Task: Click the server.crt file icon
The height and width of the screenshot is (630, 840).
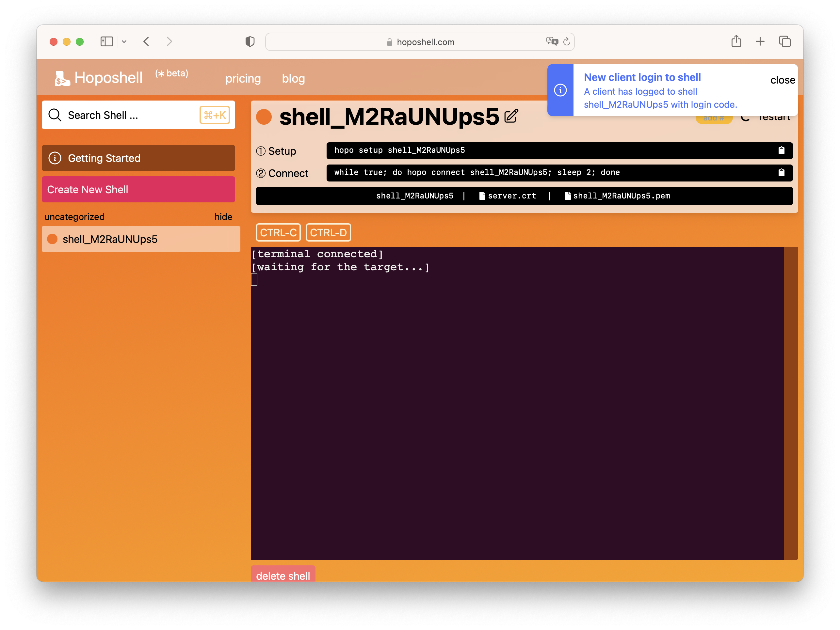Action: 482,196
